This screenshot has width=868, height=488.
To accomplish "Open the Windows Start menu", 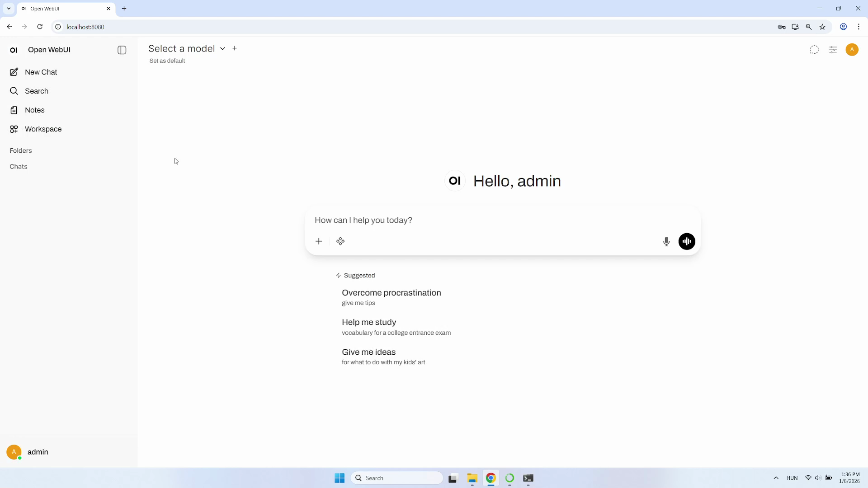I will point(340,478).
